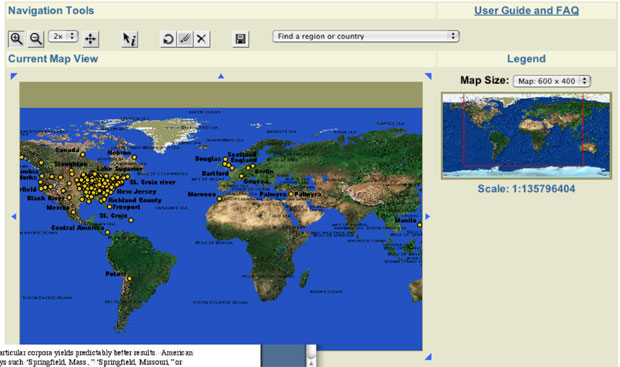Viewport: 620px width, 367px height.
Task: Click the yellow marker for Hebron
Action: (x=134, y=157)
